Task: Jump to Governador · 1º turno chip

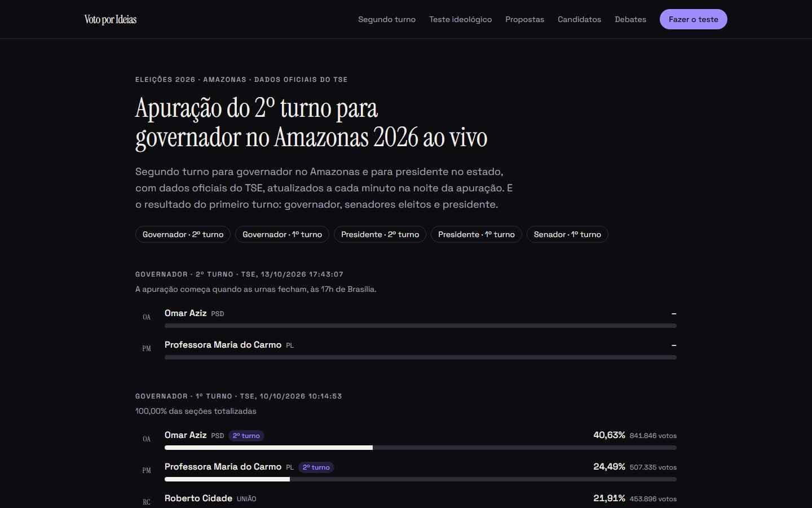Action: (282, 234)
